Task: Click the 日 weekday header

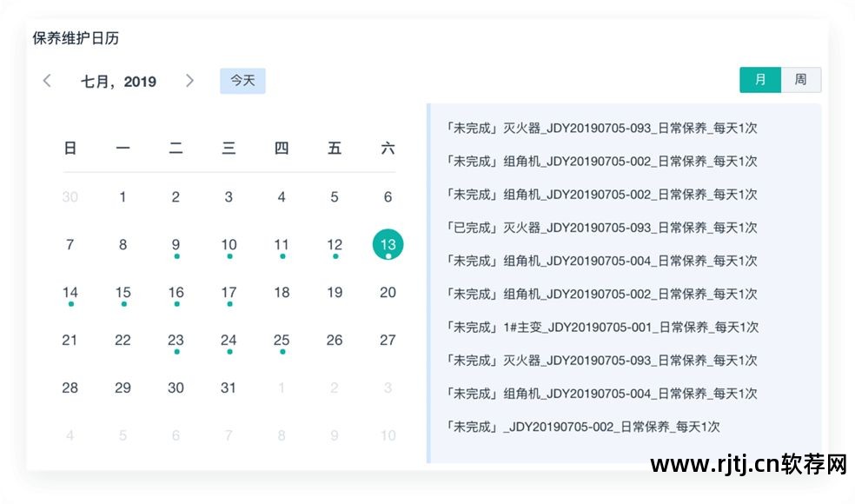Action: (x=70, y=149)
